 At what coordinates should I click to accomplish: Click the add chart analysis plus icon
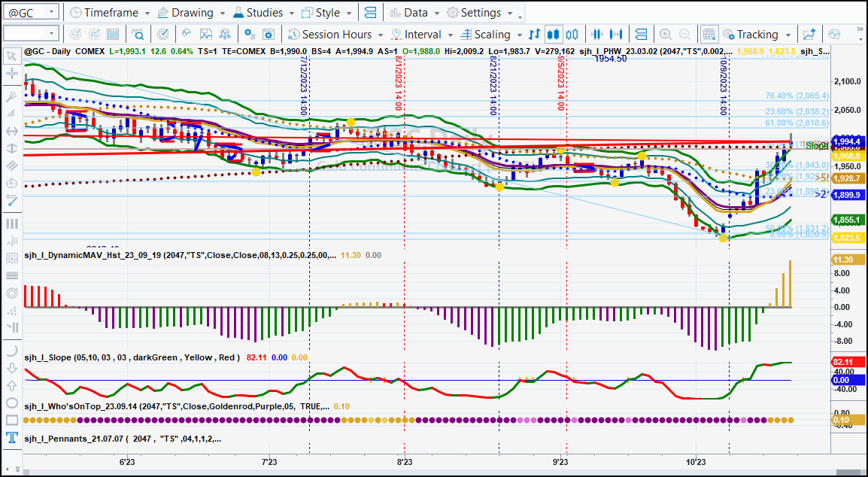coord(809,35)
